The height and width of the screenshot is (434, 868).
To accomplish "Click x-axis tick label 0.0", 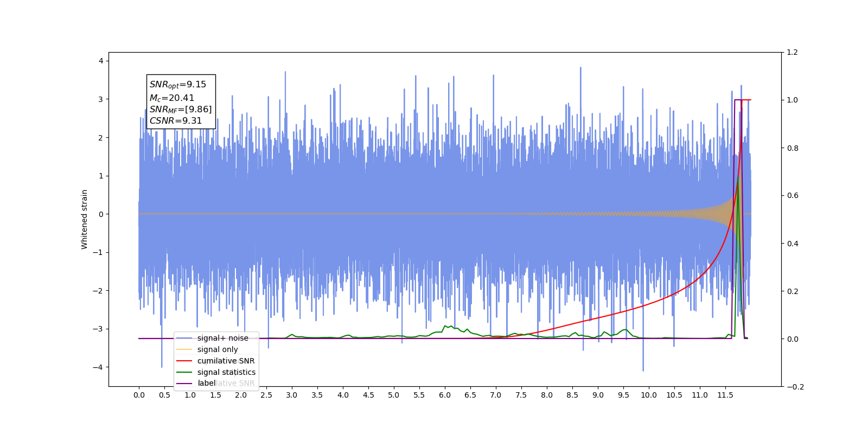I will (x=139, y=395).
